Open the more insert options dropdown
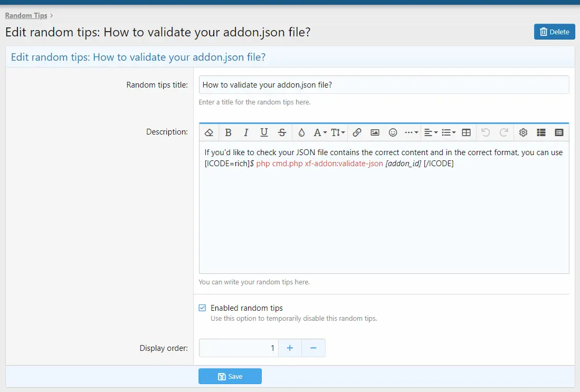Viewport: 580px width, 392px height. pos(411,132)
